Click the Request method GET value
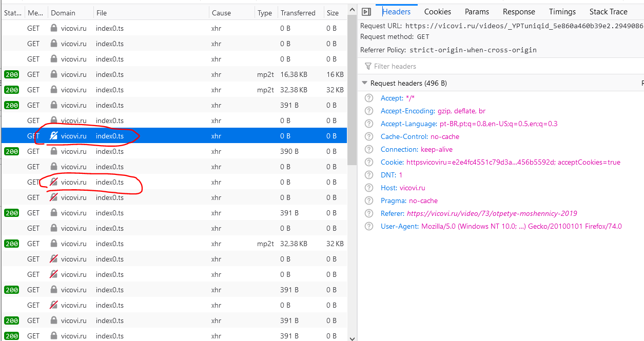The width and height of the screenshot is (644, 341). (x=423, y=37)
